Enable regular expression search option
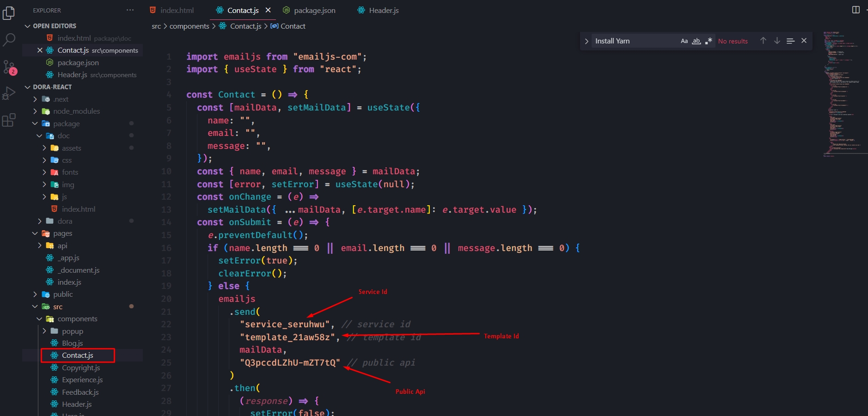 pos(709,41)
